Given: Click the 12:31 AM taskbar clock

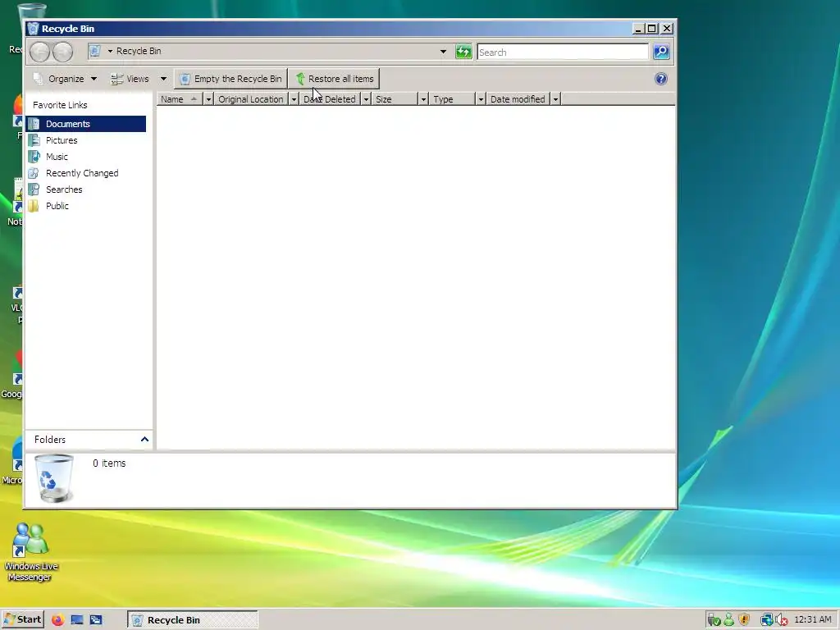Looking at the screenshot, I should tap(813, 620).
